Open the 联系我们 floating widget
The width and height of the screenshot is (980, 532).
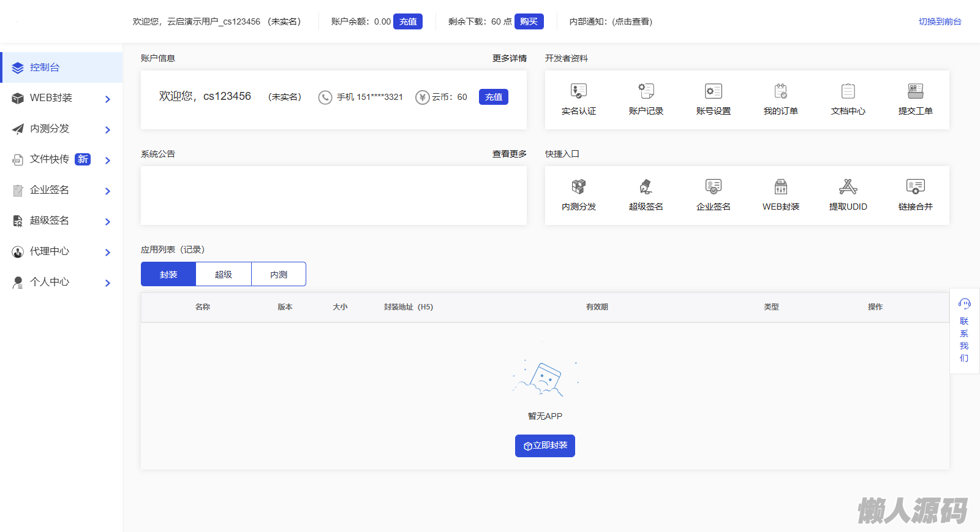(964, 331)
